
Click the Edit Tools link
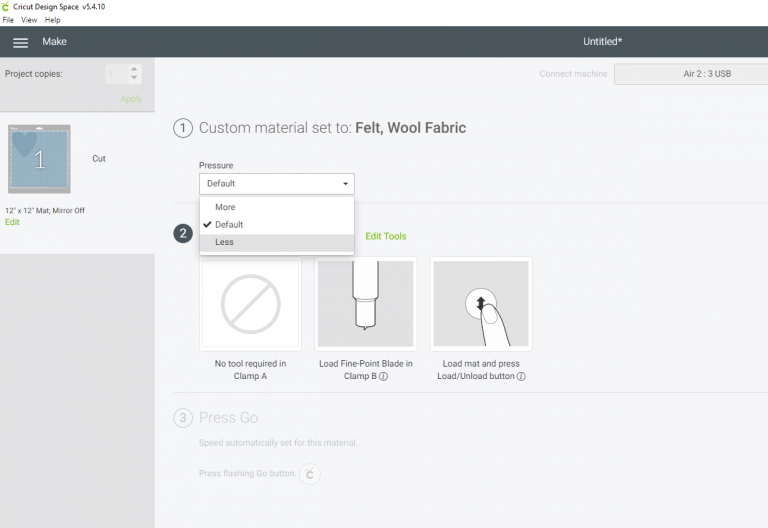click(x=386, y=236)
